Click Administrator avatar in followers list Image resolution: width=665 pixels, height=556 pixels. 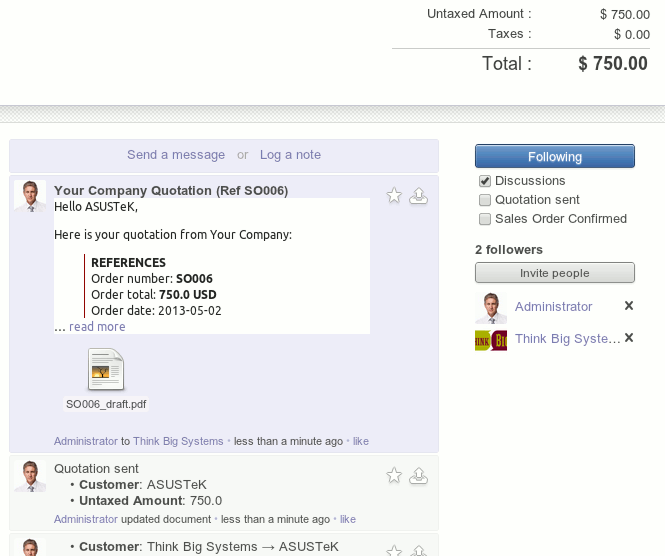[x=490, y=307]
